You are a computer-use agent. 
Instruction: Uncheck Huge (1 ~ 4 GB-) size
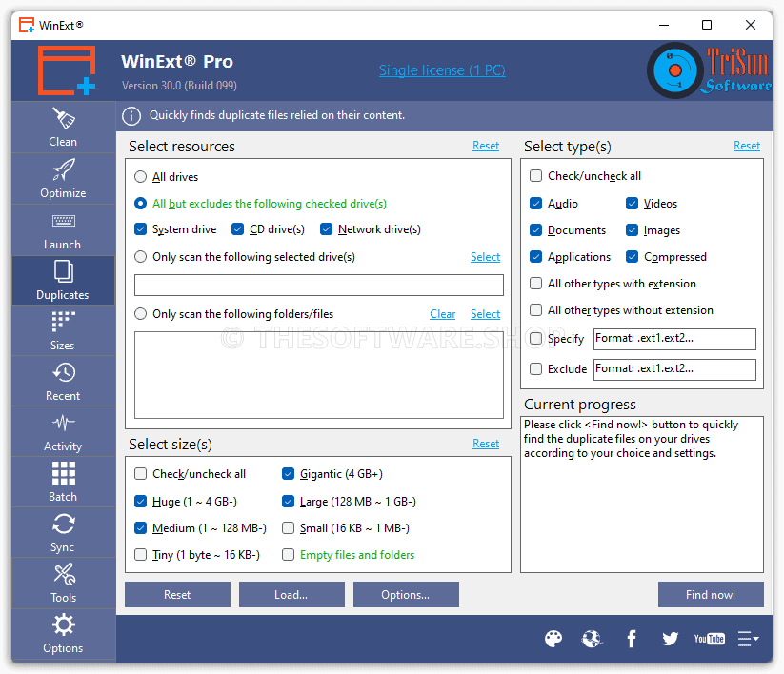pyautogui.click(x=140, y=502)
